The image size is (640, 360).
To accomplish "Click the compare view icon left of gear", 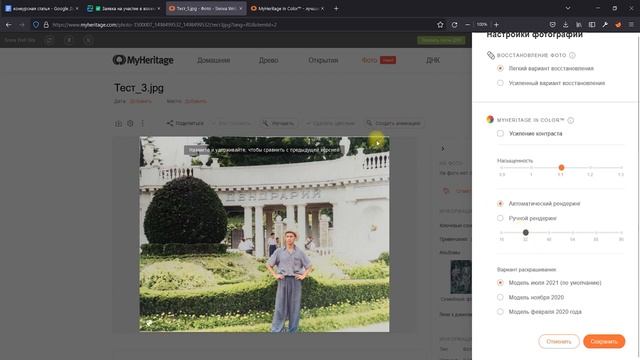I will (118, 123).
